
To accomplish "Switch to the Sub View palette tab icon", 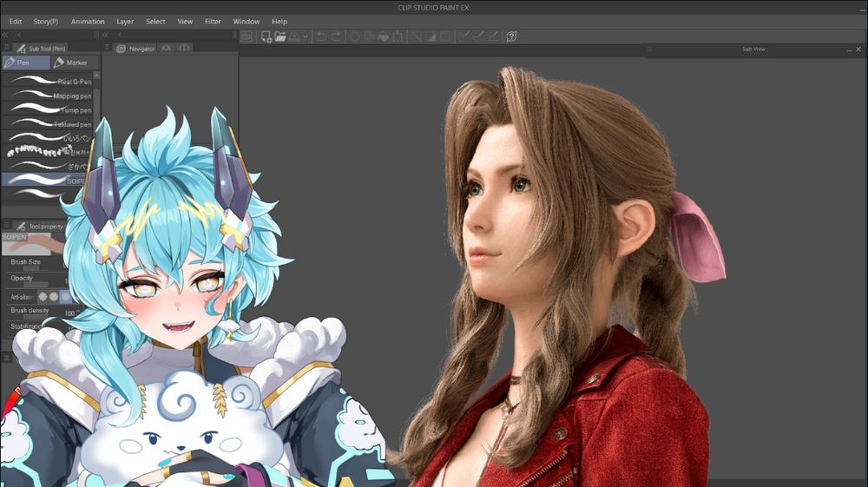I will pos(166,49).
